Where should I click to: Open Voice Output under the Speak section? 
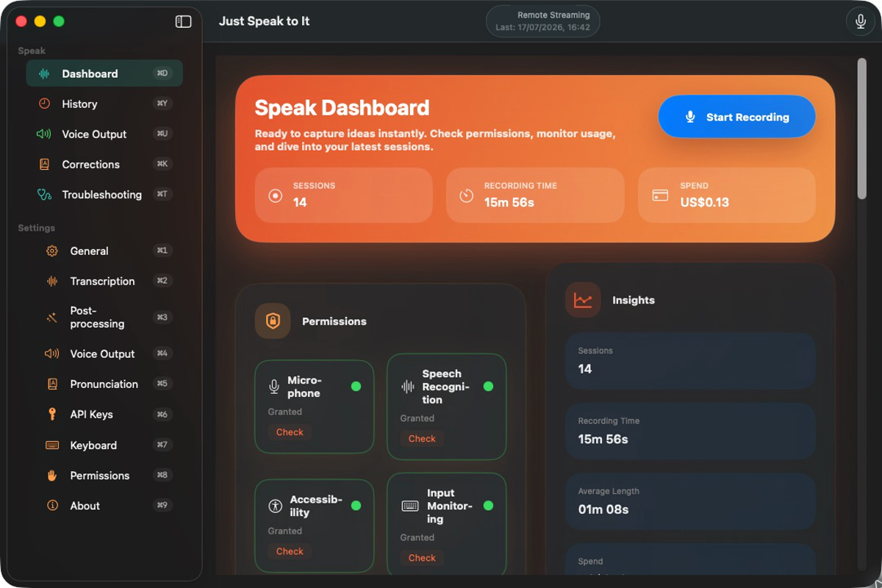104,134
